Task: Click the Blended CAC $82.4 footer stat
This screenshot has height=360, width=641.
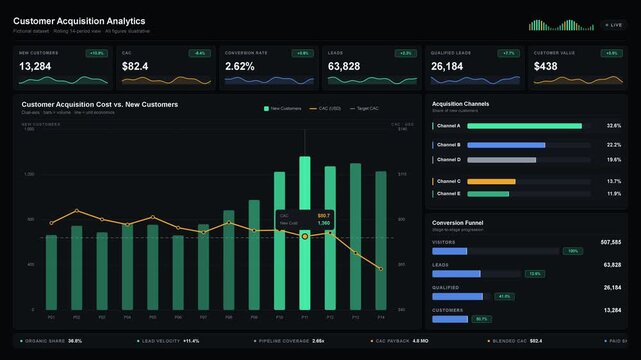Action: [x=515, y=341]
